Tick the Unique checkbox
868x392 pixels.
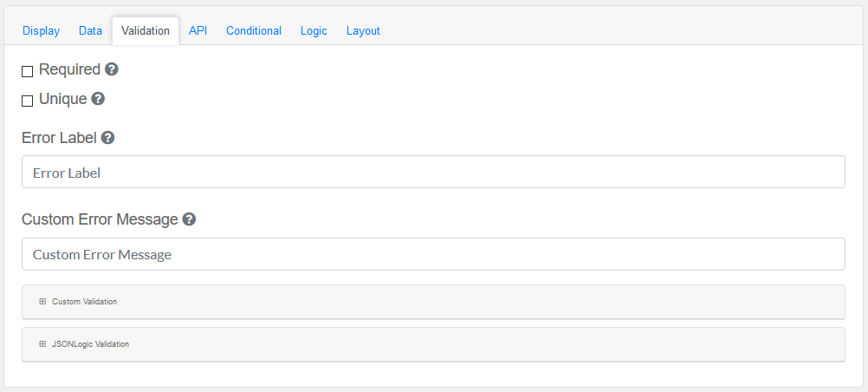[28, 101]
